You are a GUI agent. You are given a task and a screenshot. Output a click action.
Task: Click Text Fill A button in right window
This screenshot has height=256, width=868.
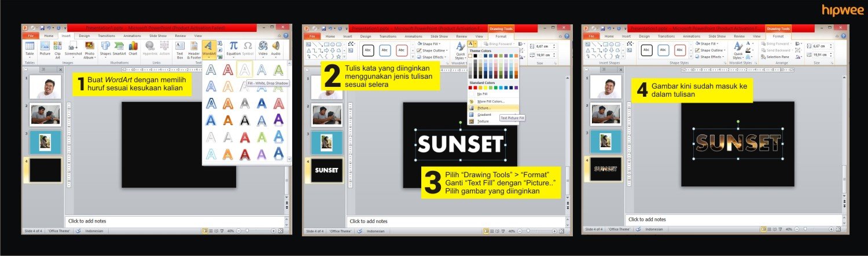[x=749, y=43]
